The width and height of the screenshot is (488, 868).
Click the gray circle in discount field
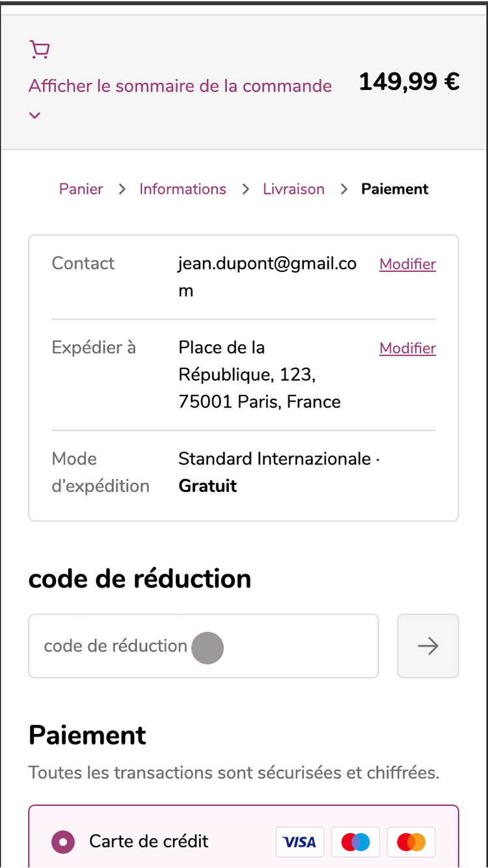coord(208,647)
